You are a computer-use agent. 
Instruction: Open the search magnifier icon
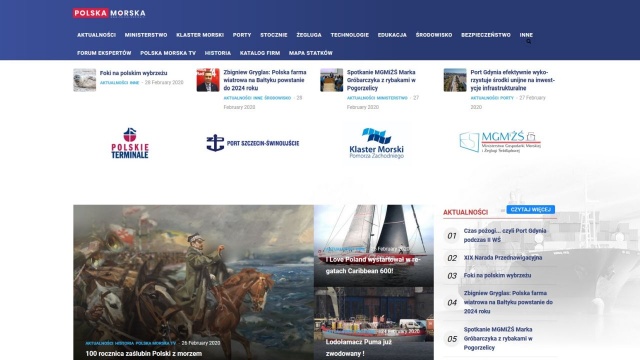click(529, 42)
